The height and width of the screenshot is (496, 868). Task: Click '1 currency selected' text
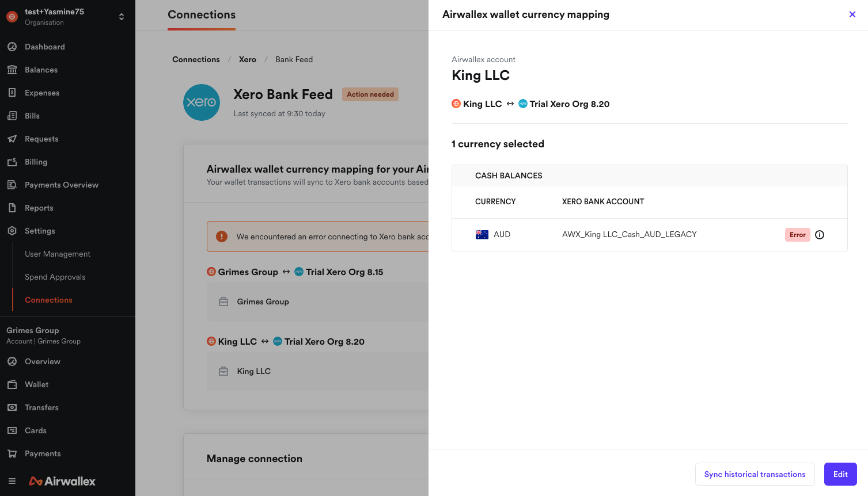pos(498,144)
